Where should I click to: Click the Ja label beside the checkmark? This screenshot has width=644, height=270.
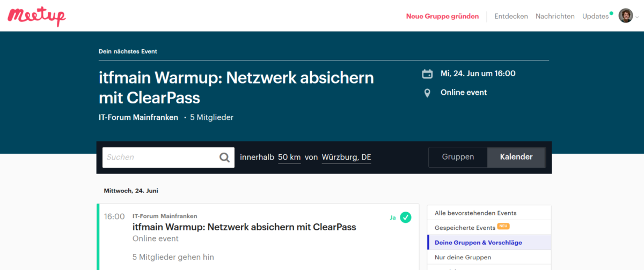click(x=392, y=217)
